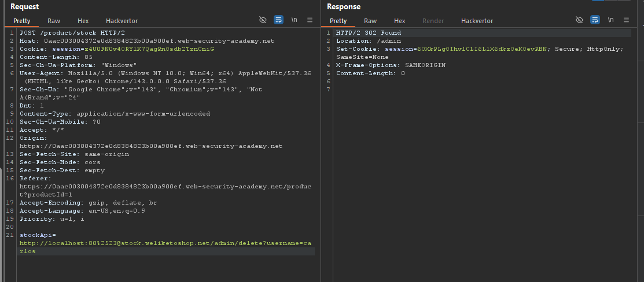This screenshot has width=644, height=282.
Task: Click HTTP/2 302 Found status line
Action: [x=369, y=33]
